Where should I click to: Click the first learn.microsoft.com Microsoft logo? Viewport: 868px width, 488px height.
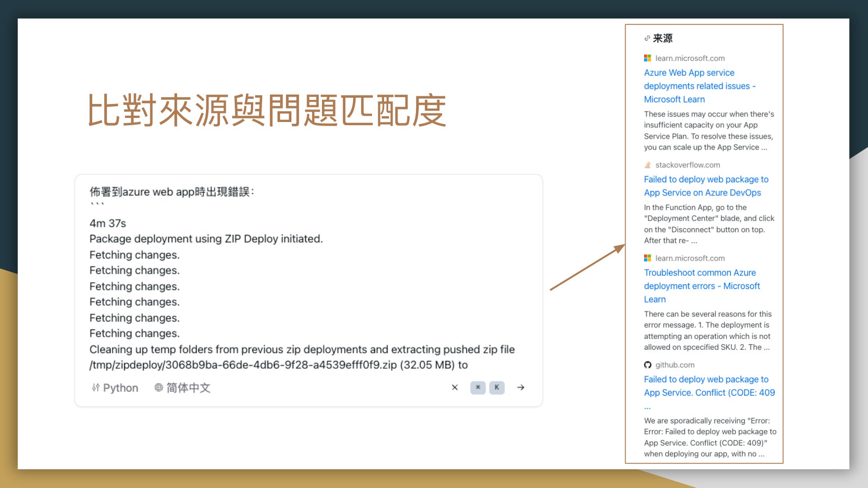648,58
